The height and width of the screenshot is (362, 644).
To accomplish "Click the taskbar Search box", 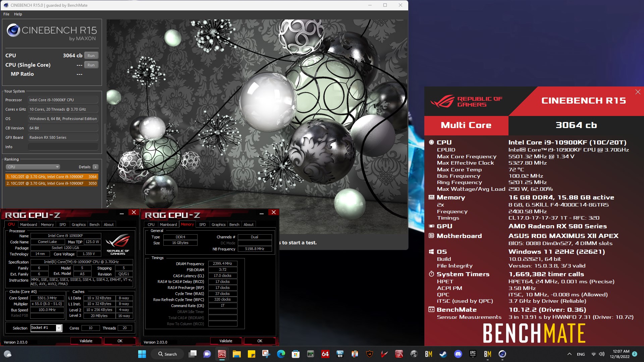I will pos(167,354).
